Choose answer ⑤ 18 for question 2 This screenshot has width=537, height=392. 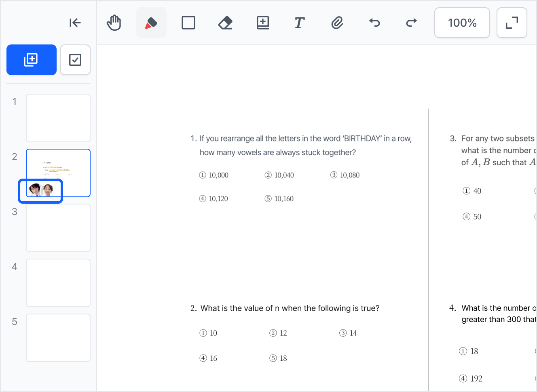tap(278, 358)
